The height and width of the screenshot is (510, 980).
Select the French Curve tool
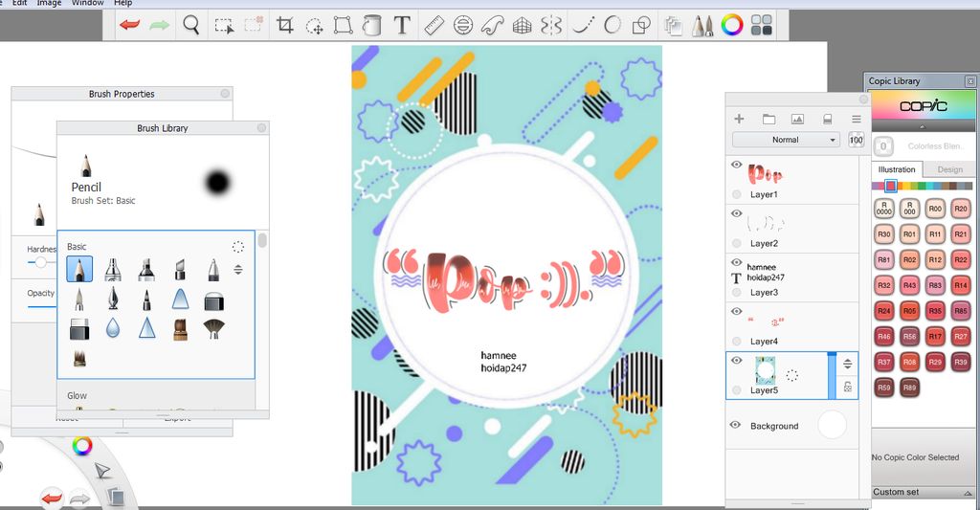pyautogui.click(x=493, y=26)
